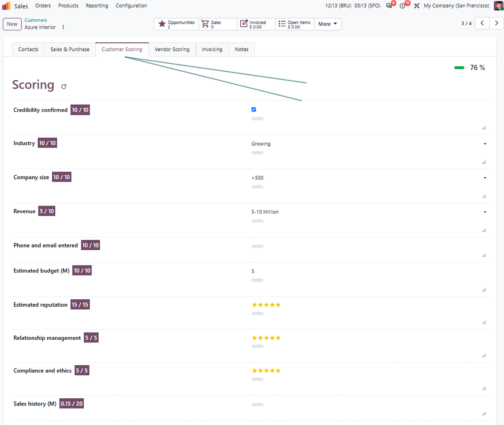Set Compliance and ethics to two stars
The image size is (504, 425).
(x=260, y=371)
